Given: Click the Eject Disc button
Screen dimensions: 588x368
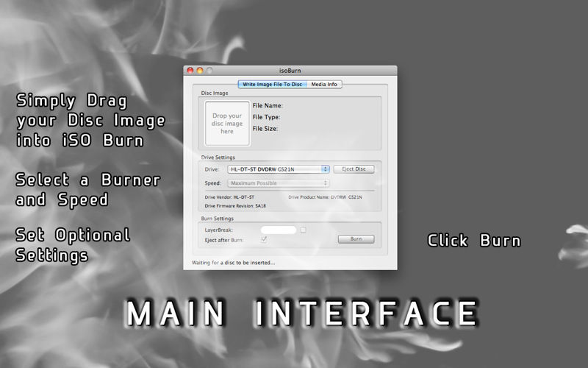Looking at the screenshot, I should (354, 169).
